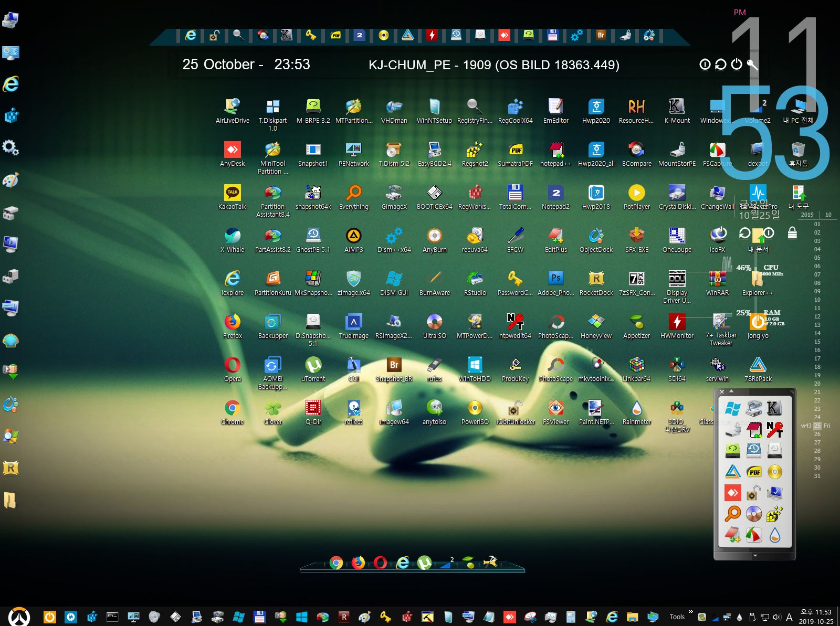Open rufus USB tool icon
This screenshot has height=626, width=840.
434,369
